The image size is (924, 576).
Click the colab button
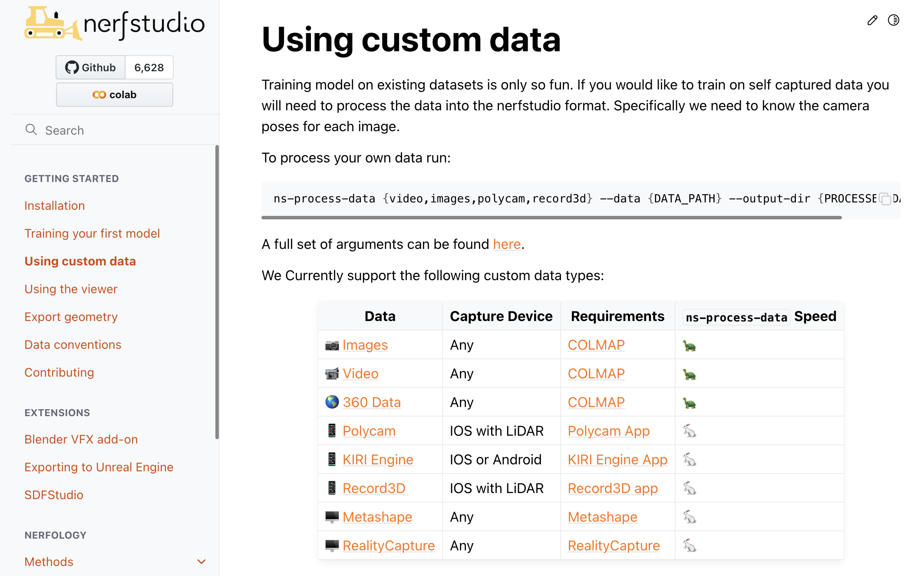pos(115,95)
